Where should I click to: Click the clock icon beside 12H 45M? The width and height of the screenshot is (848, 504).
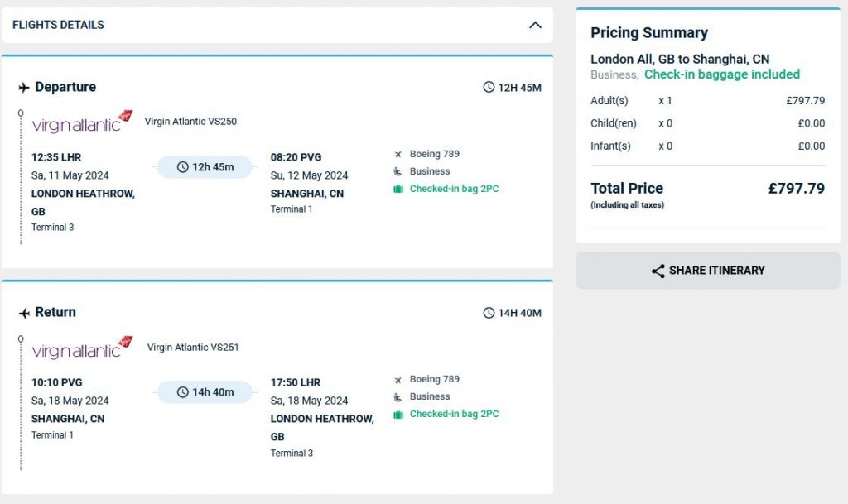489,87
